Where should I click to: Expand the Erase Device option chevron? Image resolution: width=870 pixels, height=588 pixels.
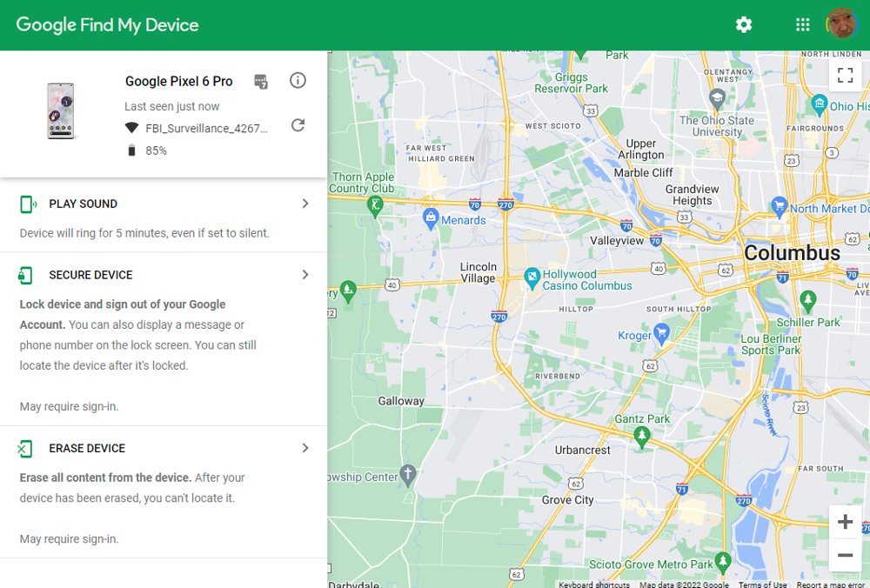click(305, 448)
